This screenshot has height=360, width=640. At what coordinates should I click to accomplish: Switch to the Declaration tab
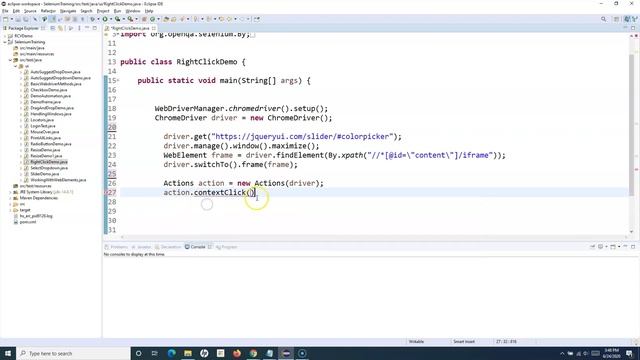coord(168,247)
